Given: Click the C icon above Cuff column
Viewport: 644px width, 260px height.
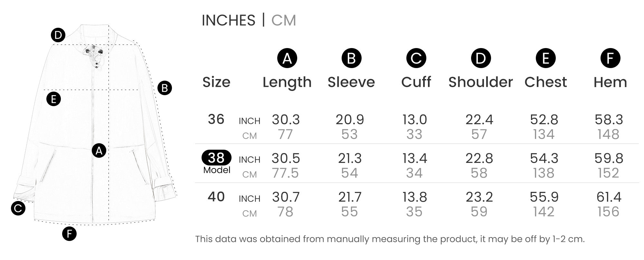Looking at the screenshot, I should pyautogui.click(x=416, y=58).
